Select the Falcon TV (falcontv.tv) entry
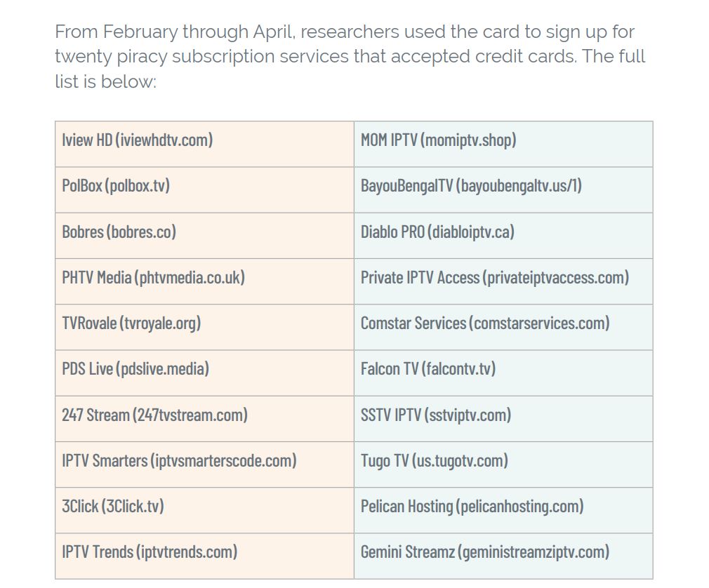 pyautogui.click(x=503, y=373)
